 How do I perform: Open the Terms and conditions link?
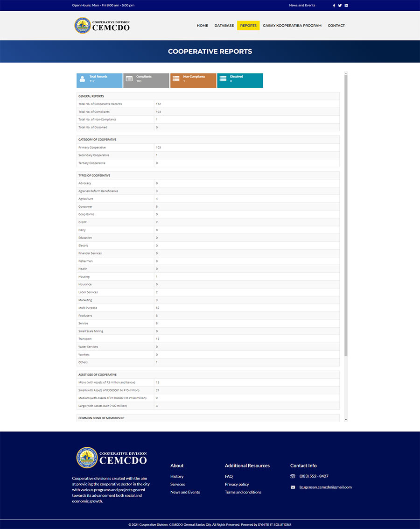[x=243, y=492]
